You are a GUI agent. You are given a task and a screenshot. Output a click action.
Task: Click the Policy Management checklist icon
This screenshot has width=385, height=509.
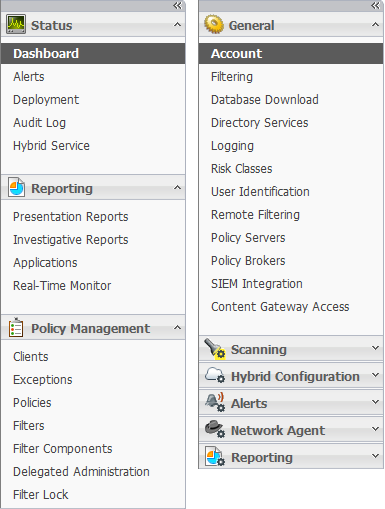coord(16,327)
